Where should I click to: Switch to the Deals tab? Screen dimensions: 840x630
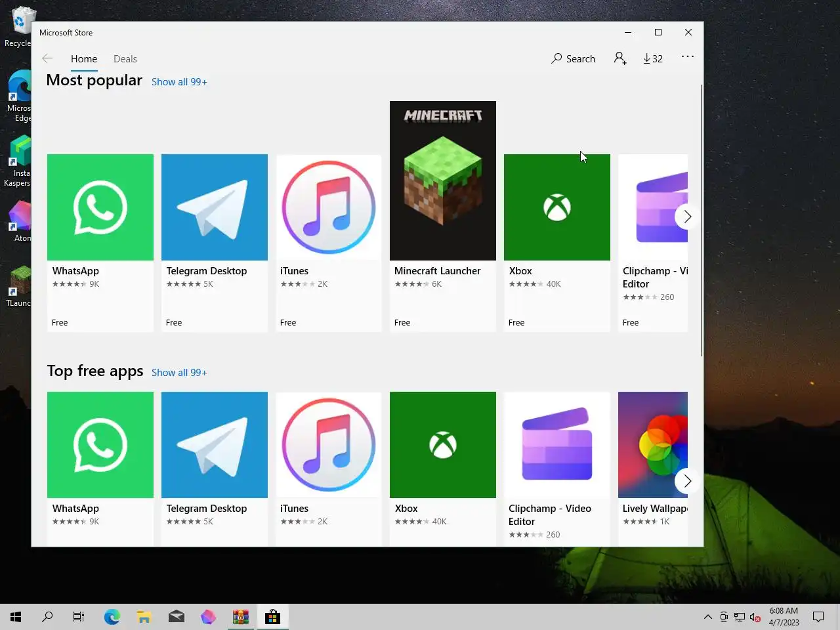pos(125,59)
